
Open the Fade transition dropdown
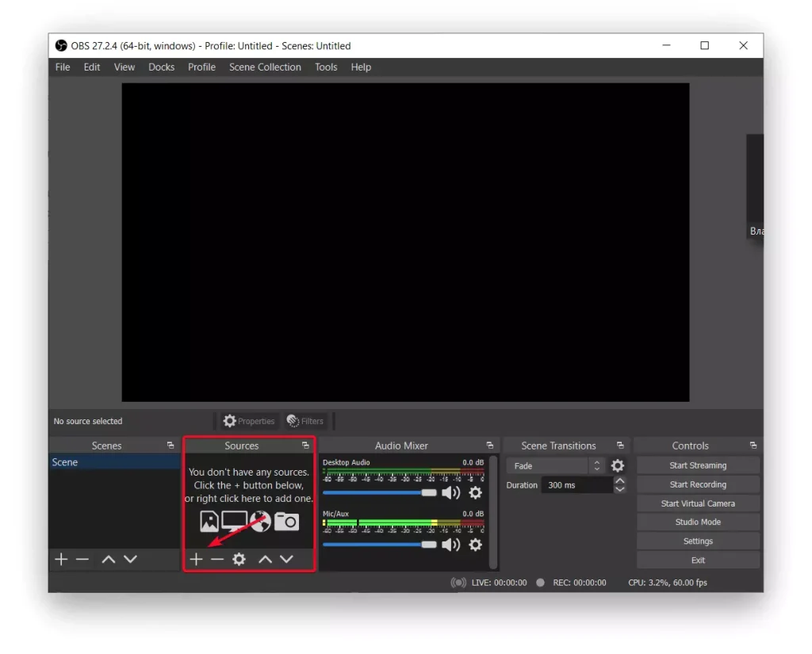click(x=555, y=466)
